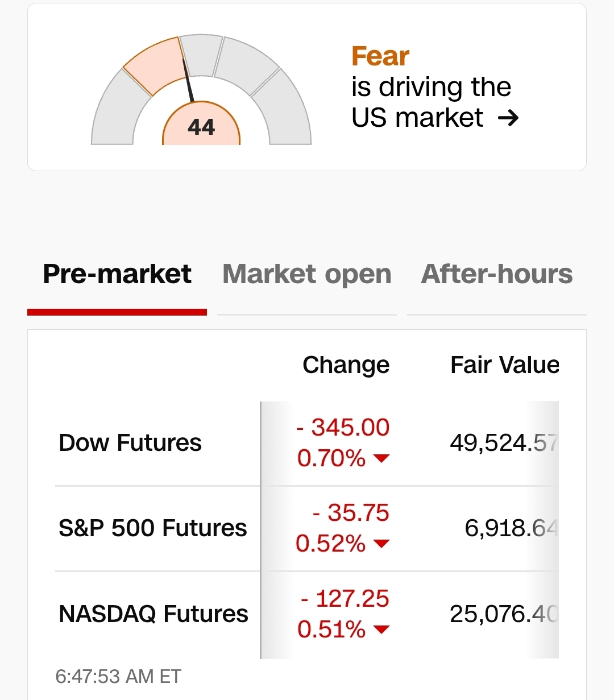Screen dimensions: 614x700
Task: Click the Change column header
Action: pos(346,365)
